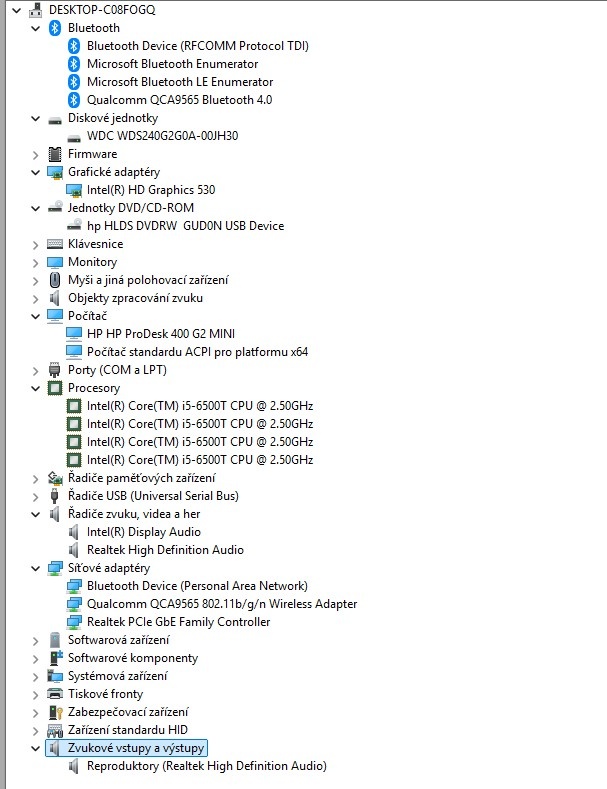Collapse the Procesory category
The height and width of the screenshot is (789, 607).
tap(35, 388)
